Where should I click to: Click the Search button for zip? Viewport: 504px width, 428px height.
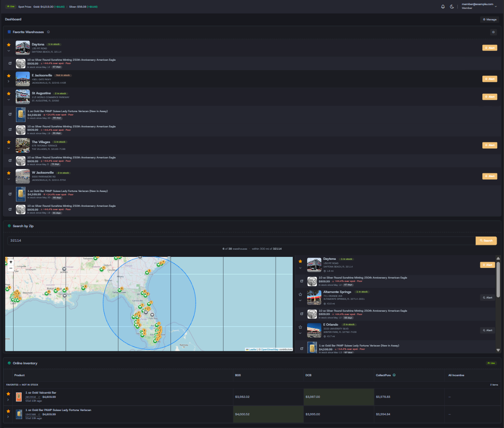click(x=486, y=240)
